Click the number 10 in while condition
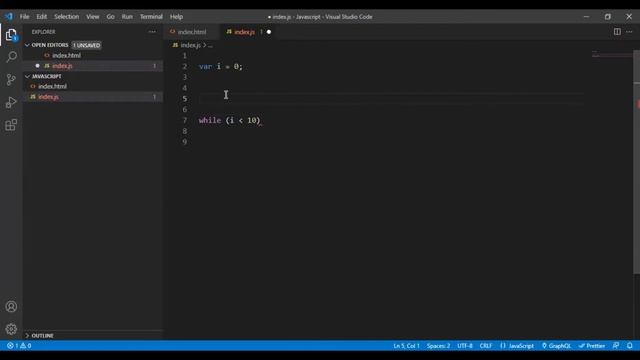The height and width of the screenshot is (360, 640). click(x=252, y=120)
